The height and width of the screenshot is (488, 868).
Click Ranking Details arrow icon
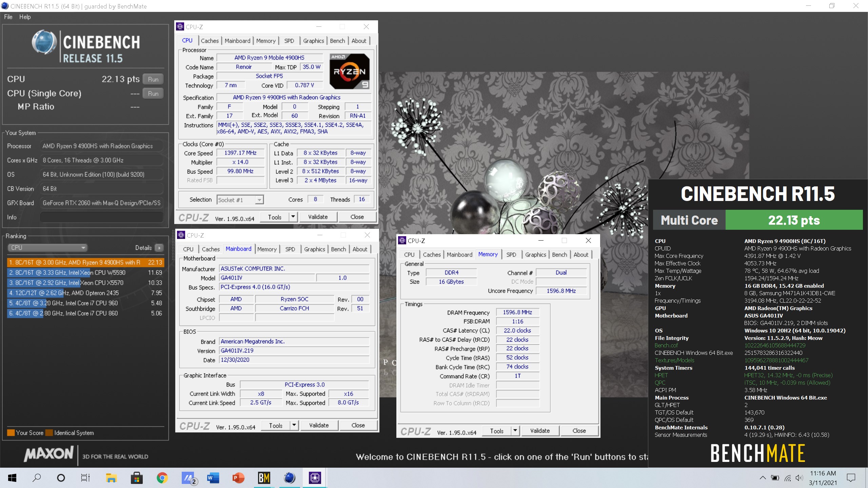point(159,248)
